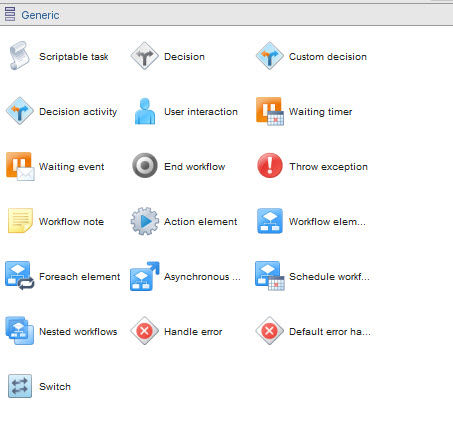Screen dimensions: 453x439
Task: Choose the Schedule workf... calendar icon
Action: 270,276
